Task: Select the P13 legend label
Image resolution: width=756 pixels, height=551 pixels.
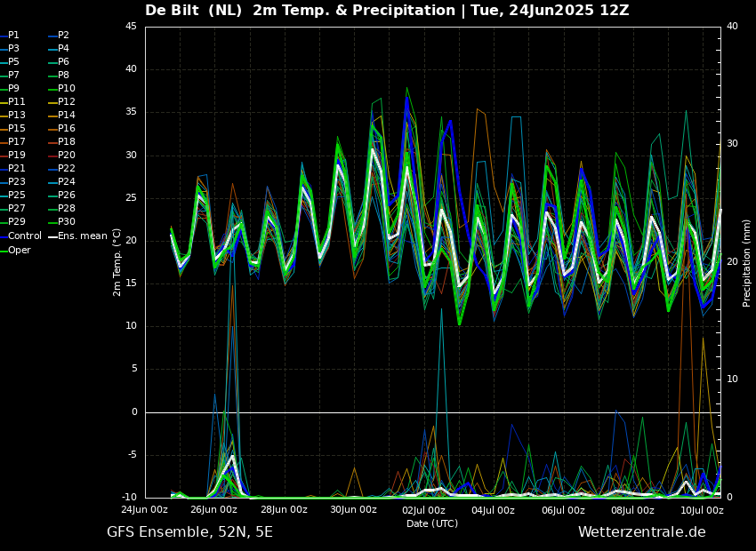Action: click(x=17, y=116)
